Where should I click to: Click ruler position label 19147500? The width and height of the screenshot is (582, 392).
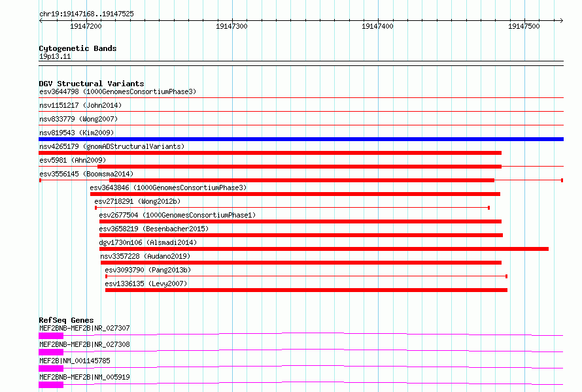[x=524, y=26]
